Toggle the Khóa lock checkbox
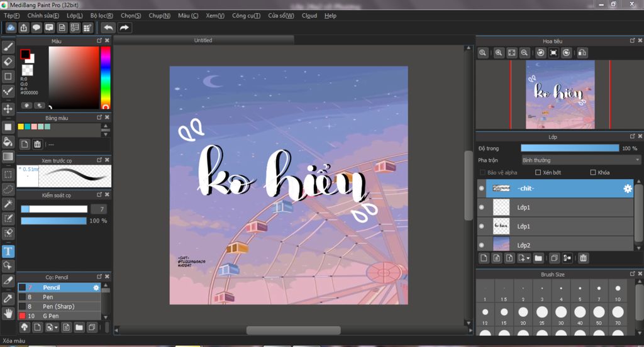644x347 pixels. point(592,172)
